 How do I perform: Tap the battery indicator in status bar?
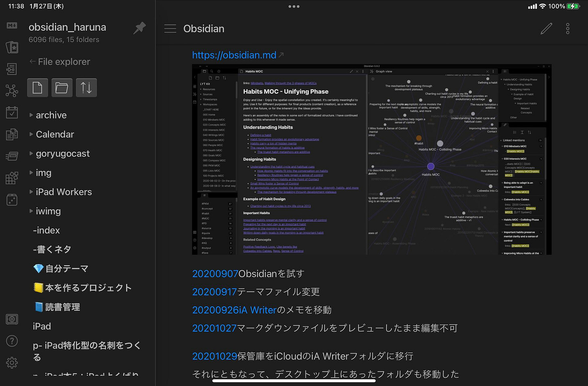(573, 6)
